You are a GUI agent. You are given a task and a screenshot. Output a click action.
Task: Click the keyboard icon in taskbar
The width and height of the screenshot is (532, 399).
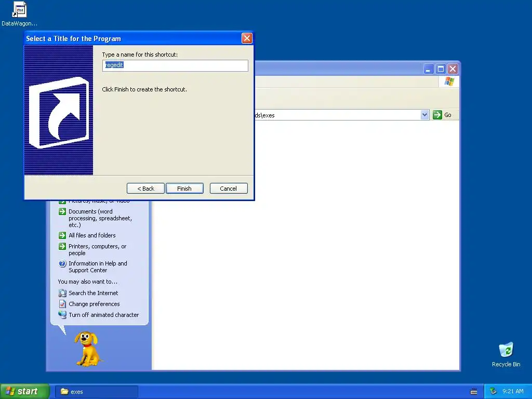point(474,392)
